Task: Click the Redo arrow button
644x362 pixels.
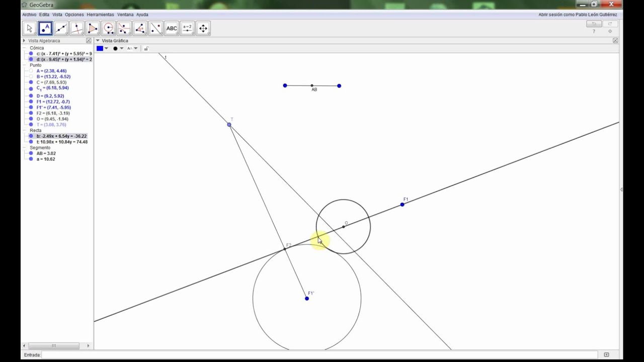Action: click(610, 24)
